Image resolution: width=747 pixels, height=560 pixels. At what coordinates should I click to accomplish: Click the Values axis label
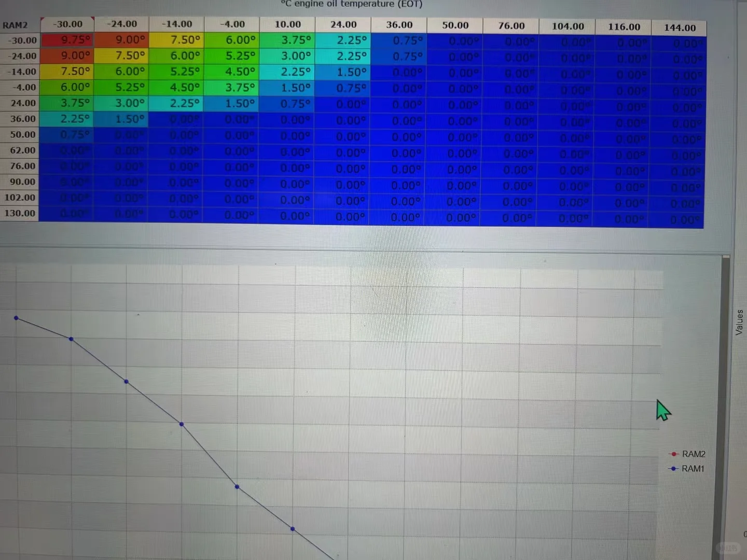tap(740, 322)
